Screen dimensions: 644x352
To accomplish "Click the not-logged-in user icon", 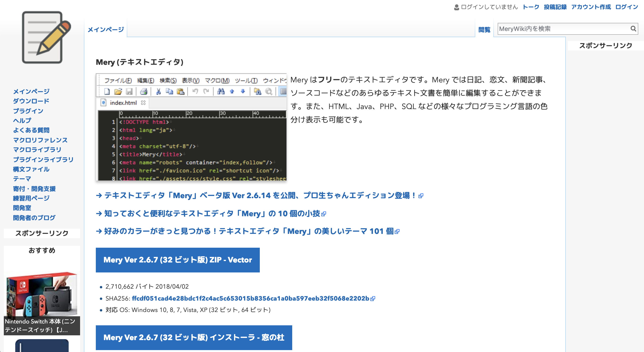I will coord(456,7).
